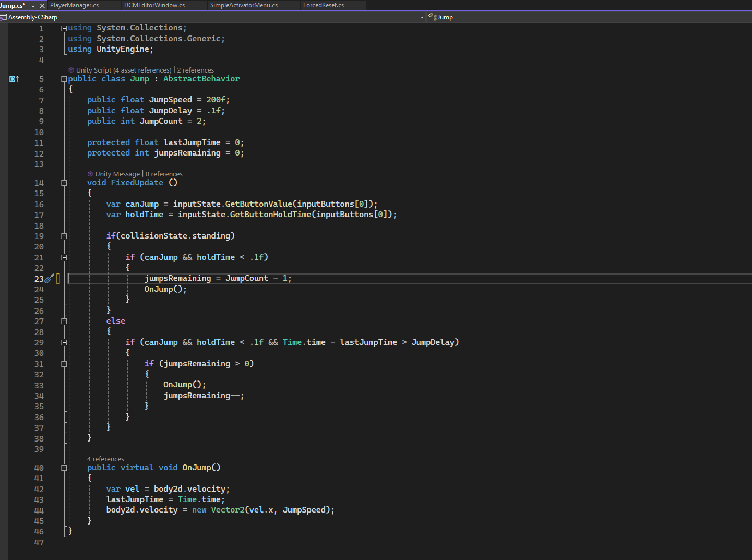Click the JumpDelay field declaration on line 8

[x=171, y=111]
